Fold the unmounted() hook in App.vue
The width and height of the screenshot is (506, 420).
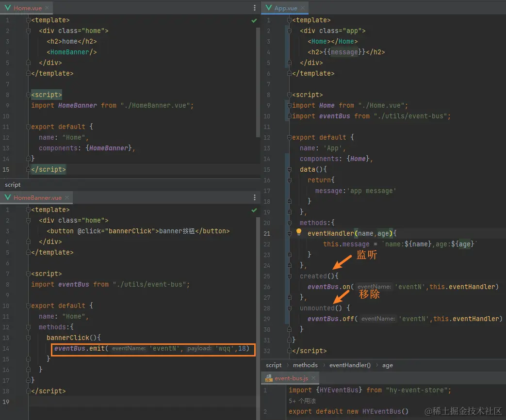(x=289, y=308)
